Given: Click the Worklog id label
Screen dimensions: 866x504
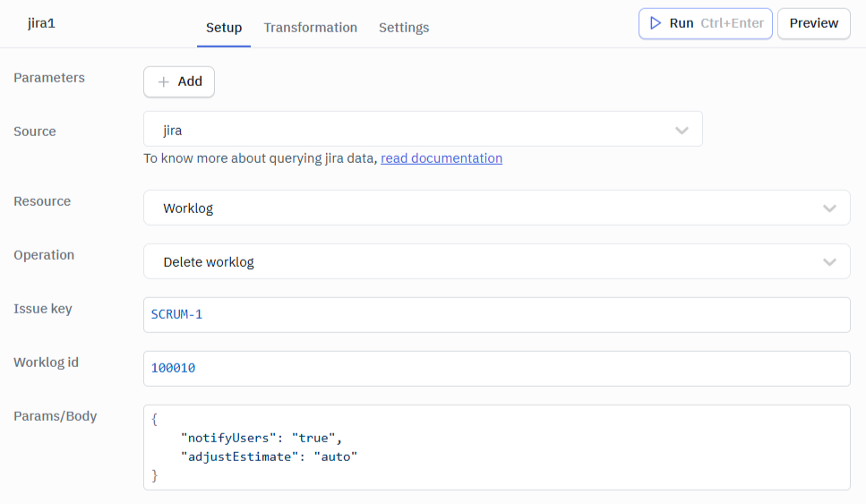Looking at the screenshot, I should (x=47, y=363).
